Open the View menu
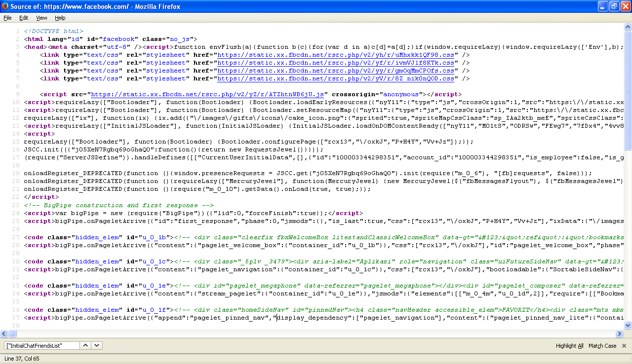Image resolution: width=632 pixels, height=364 pixels. (x=41, y=18)
